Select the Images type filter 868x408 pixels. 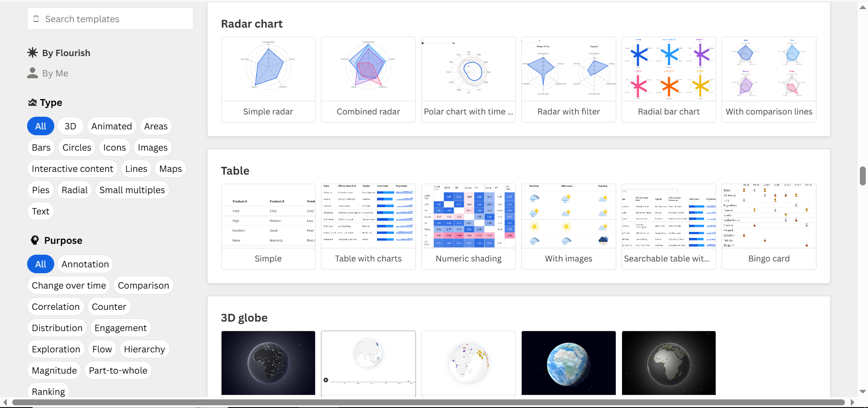[x=152, y=147]
